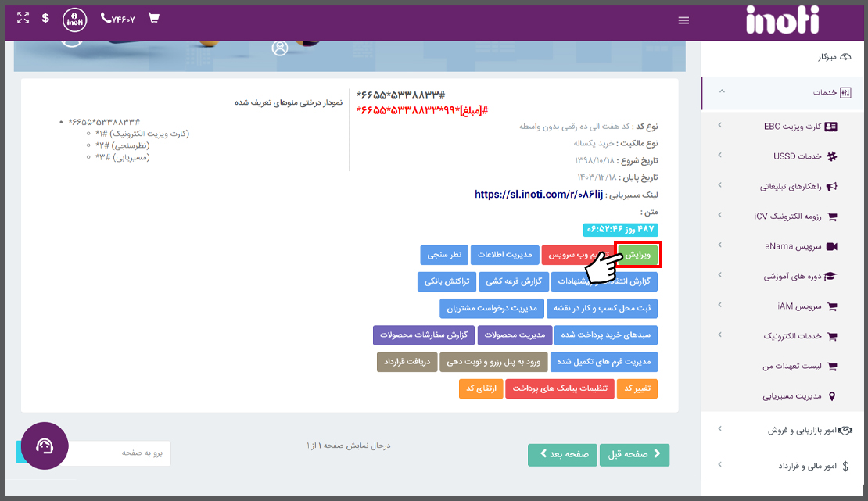Viewport: 868px width, 501px height.
Task: Click the dollar sign icon
Action: [x=46, y=18]
